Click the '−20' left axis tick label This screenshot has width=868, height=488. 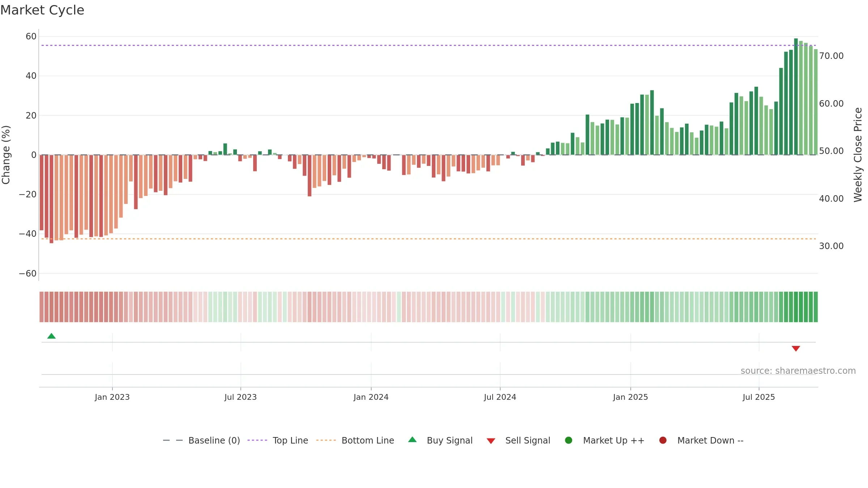(28, 194)
